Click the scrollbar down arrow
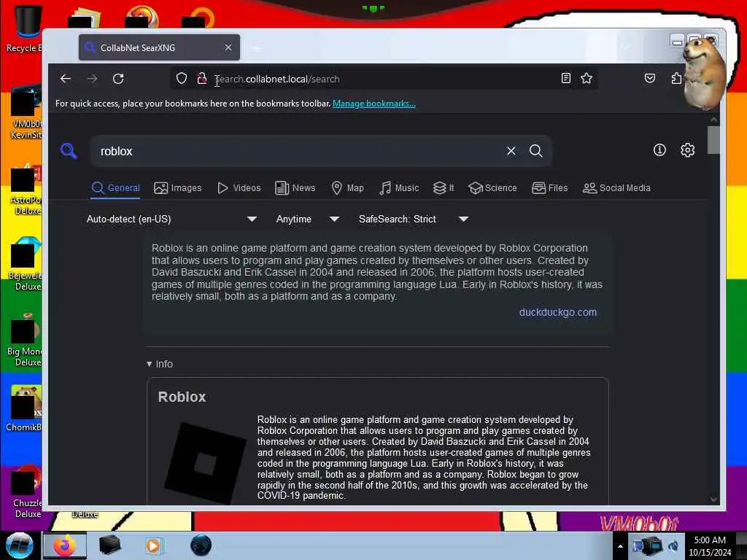Image resolution: width=747 pixels, height=560 pixels. click(x=713, y=499)
